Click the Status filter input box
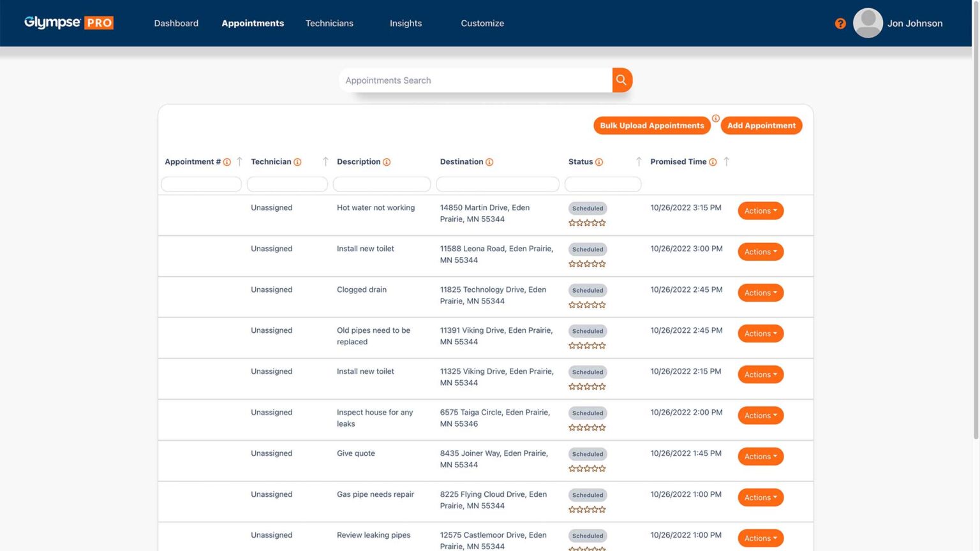Image resolution: width=980 pixels, height=551 pixels. click(x=603, y=184)
